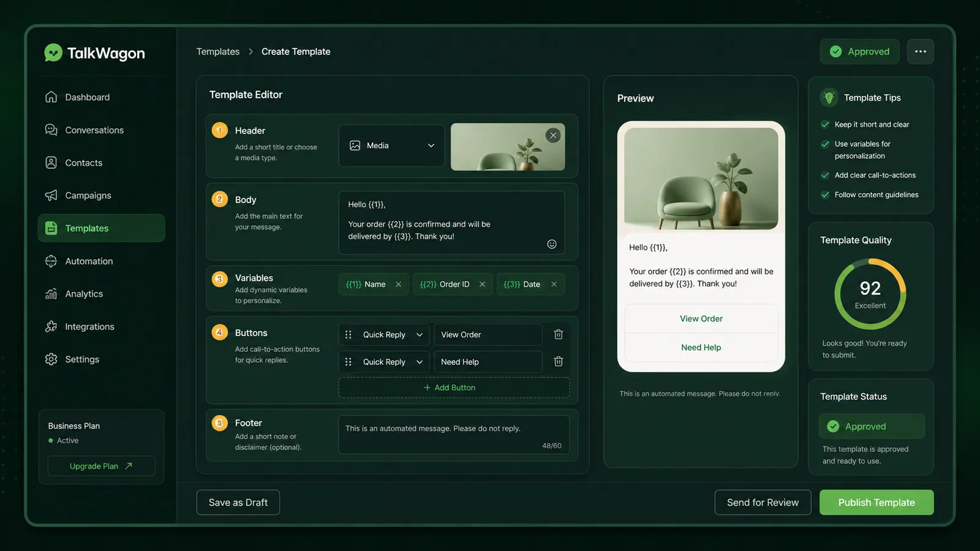Open Conversations in the sidebar

coord(102,130)
